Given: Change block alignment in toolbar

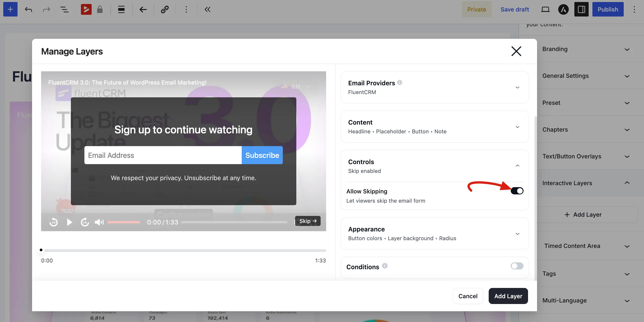Looking at the screenshot, I should tap(121, 10).
